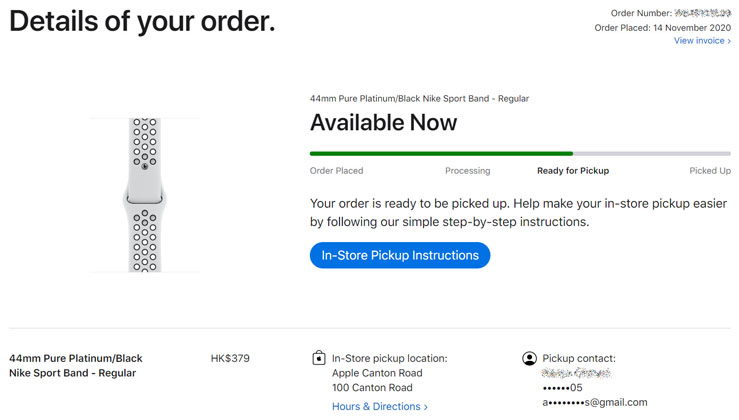The height and width of the screenshot is (420, 739).
Task: Click the Processing progress step
Action: click(x=468, y=171)
